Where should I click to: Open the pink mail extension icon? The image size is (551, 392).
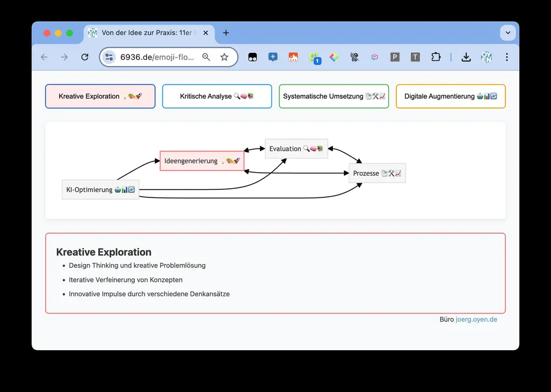tap(375, 57)
